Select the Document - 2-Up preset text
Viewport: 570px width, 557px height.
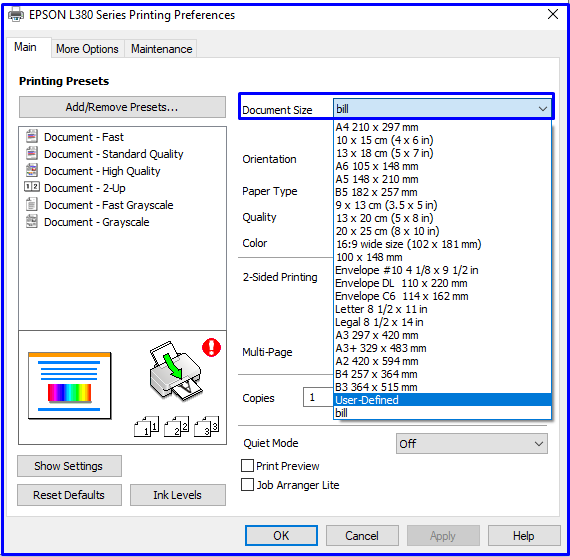pyautogui.click(x=85, y=188)
